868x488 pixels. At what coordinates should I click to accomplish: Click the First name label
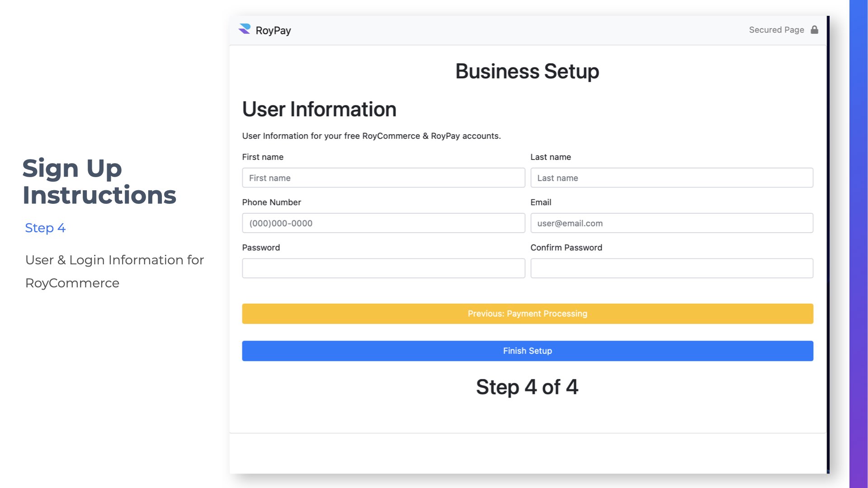pyautogui.click(x=263, y=157)
